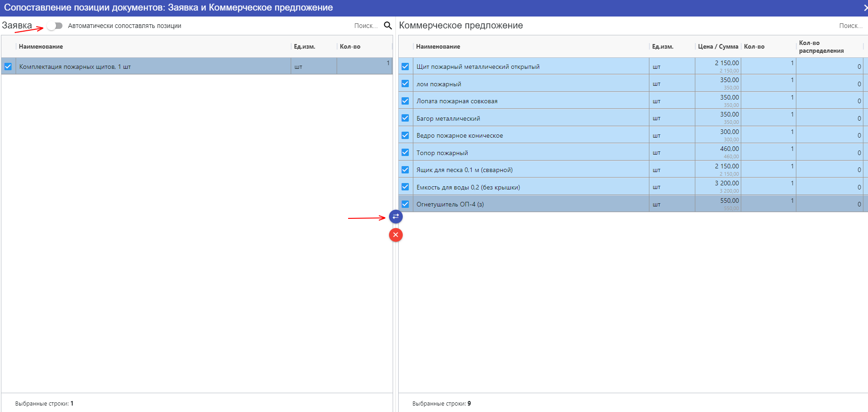
Task: Uncheck Огнетушитель ОП-4 checkbox
Action: click(x=405, y=204)
